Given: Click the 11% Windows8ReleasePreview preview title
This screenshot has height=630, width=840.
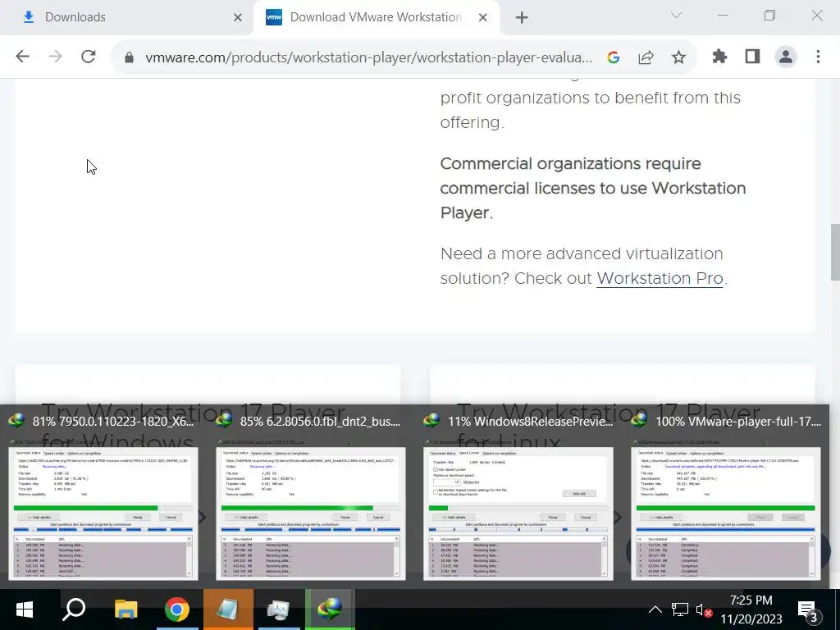Looking at the screenshot, I should (531, 422).
